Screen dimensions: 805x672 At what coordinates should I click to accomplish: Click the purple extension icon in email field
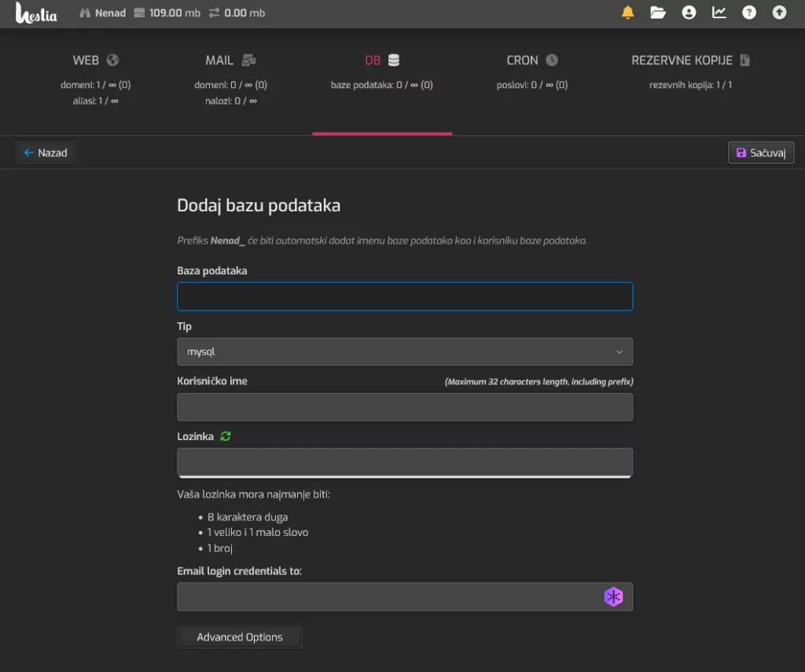(x=613, y=597)
